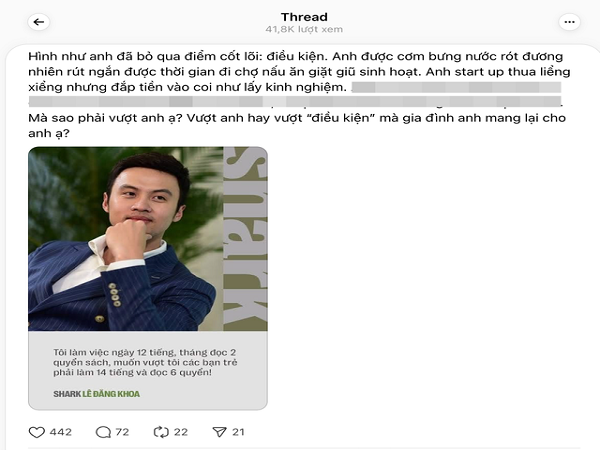This screenshot has width=600, height=450.
Task: Click the blurred portion of the post text
Action: pos(295,95)
